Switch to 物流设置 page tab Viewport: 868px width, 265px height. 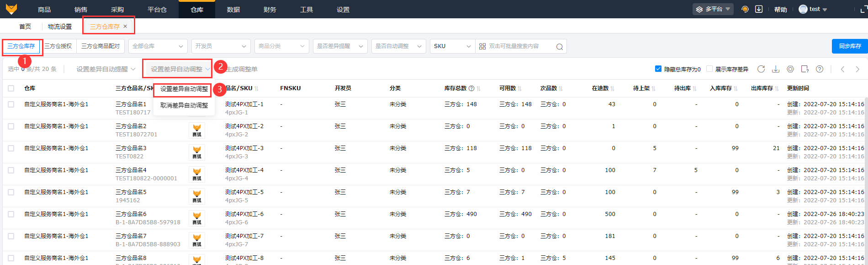(60, 27)
